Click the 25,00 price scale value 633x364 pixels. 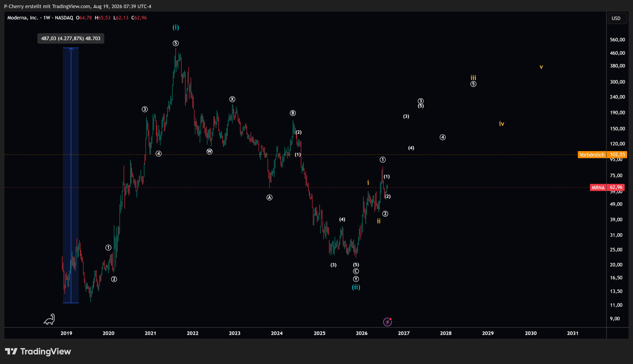[616, 250]
